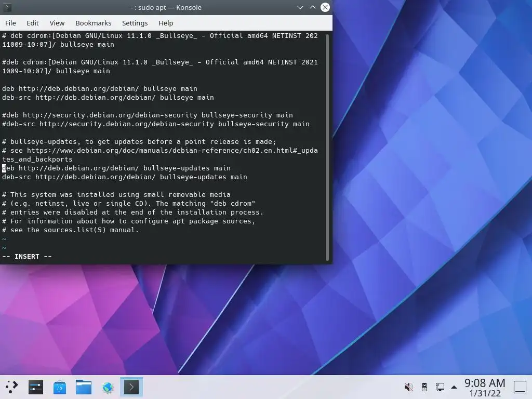This screenshot has width=532, height=399.
Task: Open System Settings from the taskbar
Action: click(36, 387)
